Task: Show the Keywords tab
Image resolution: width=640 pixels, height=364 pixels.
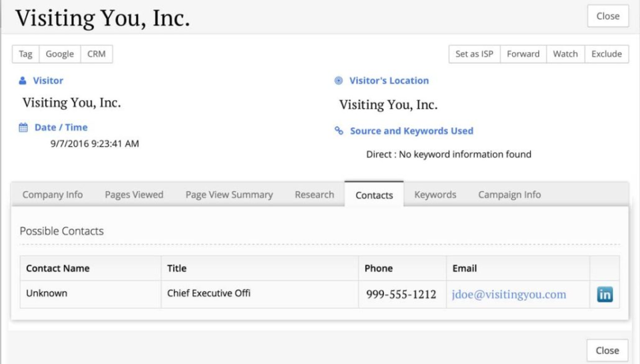Action: coord(435,195)
